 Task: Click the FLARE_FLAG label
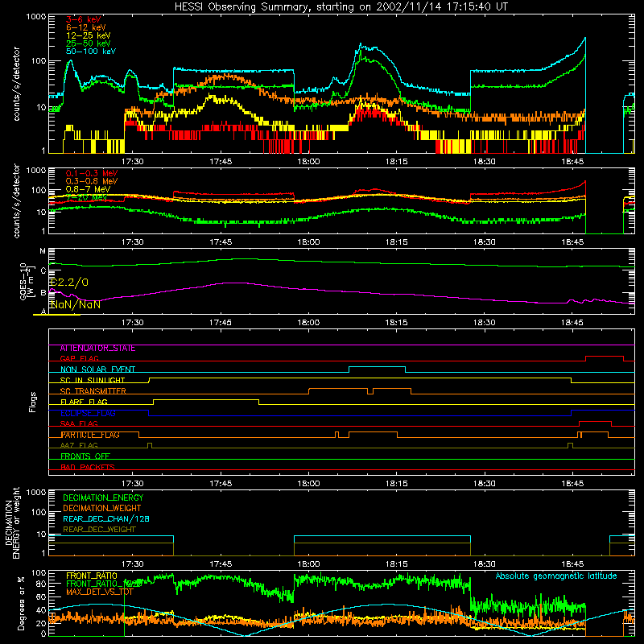(84, 402)
